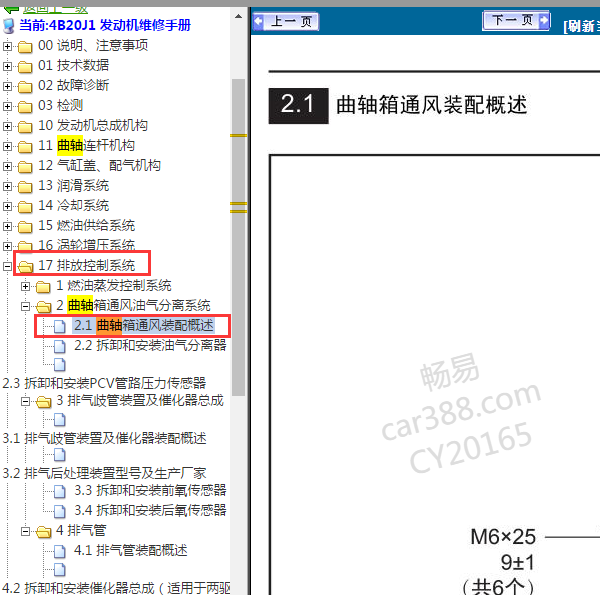Click the M6×25 label in the diagram
Screen dimensions: 600x595
pyautogui.click(x=503, y=537)
